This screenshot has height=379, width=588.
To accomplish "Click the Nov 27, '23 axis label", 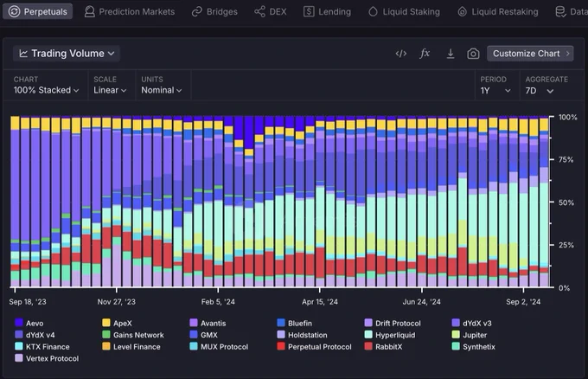I will point(117,302).
